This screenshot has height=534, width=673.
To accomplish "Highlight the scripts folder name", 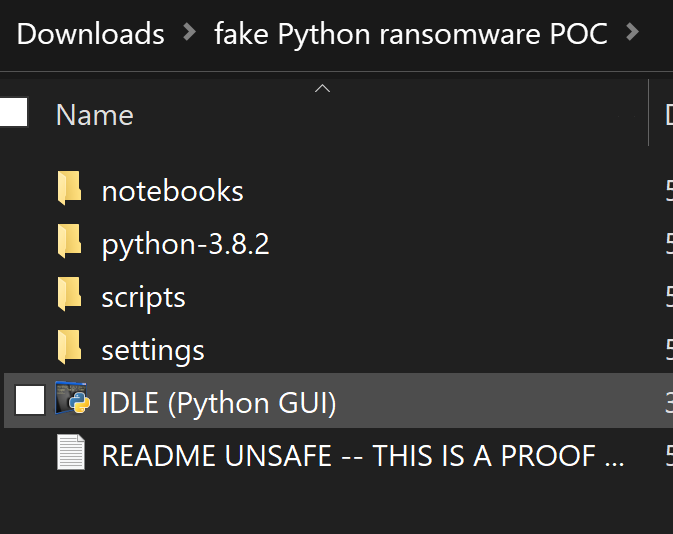I will click(143, 297).
